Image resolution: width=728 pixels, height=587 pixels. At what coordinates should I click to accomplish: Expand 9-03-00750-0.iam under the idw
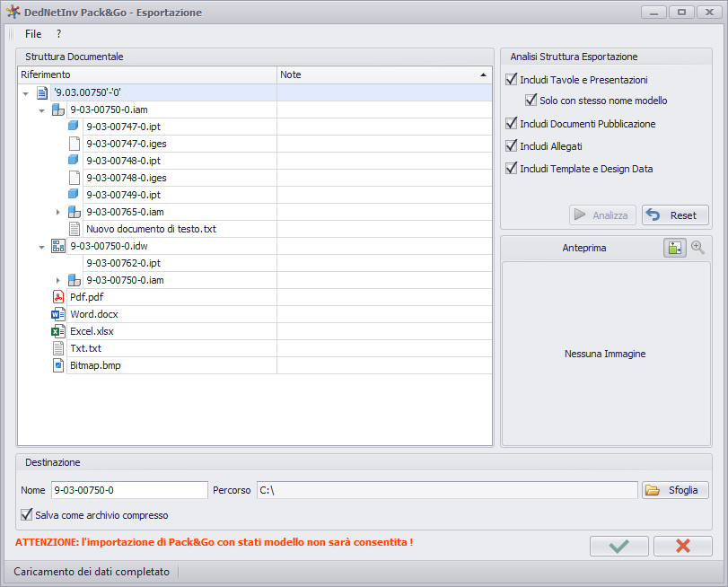coord(58,281)
